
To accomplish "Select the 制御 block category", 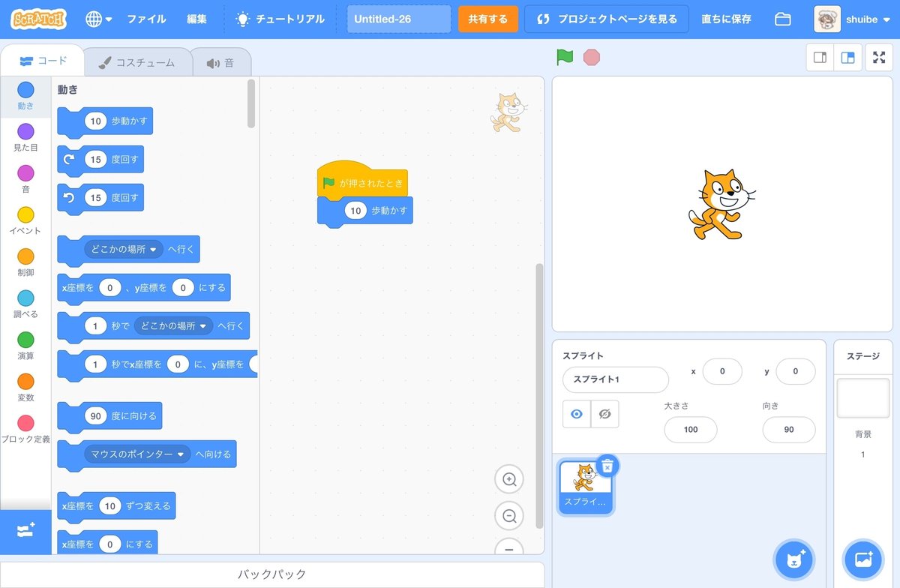I will [x=25, y=263].
